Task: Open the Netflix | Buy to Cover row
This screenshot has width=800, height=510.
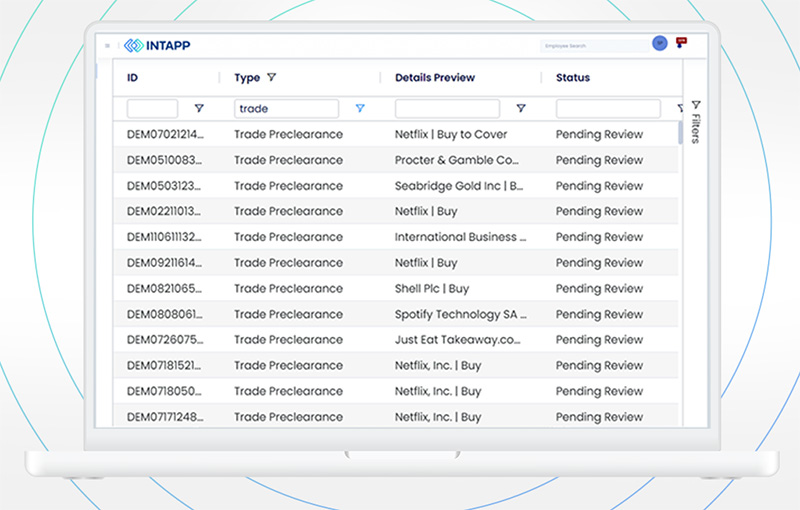Action: pos(451,134)
